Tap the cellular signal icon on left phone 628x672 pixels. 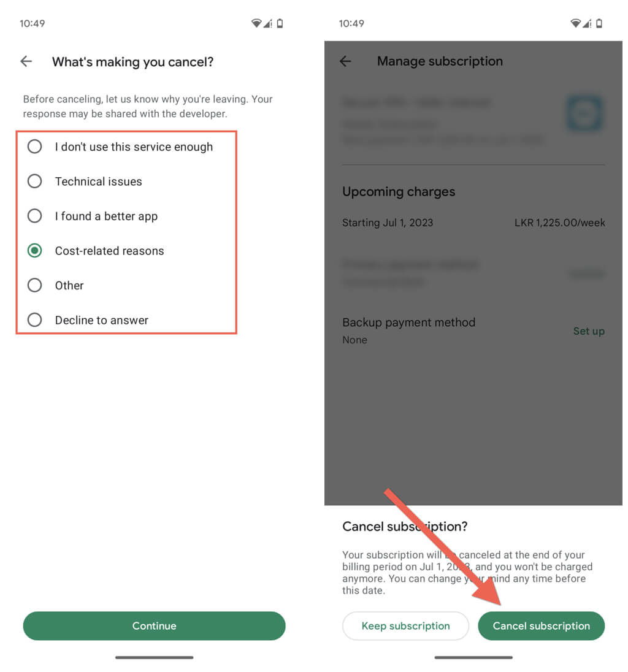pyautogui.click(x=268, y=23)
